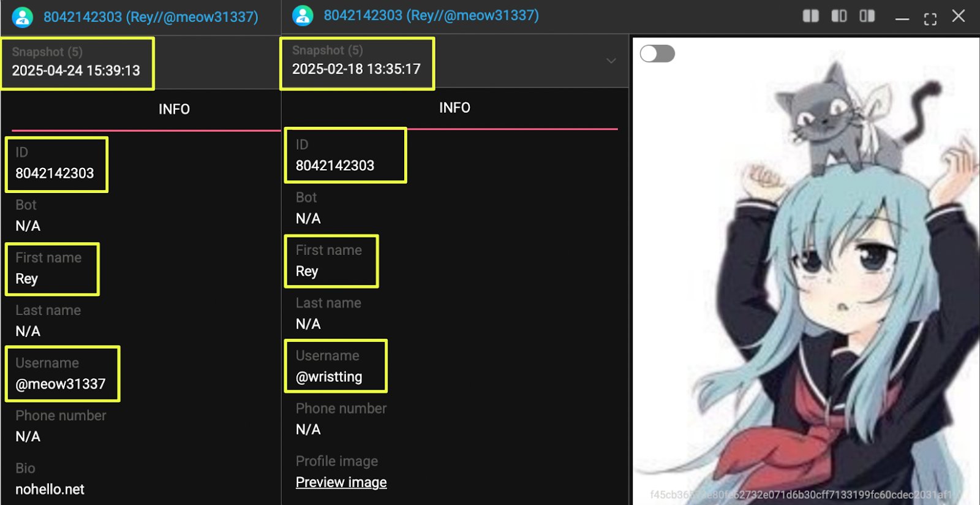This screenshot has width=980, height=505.
Task: Open left title link 8042142303 (Rey//@meow31337)
Action: pyautogui.click(x=151, y=17)
